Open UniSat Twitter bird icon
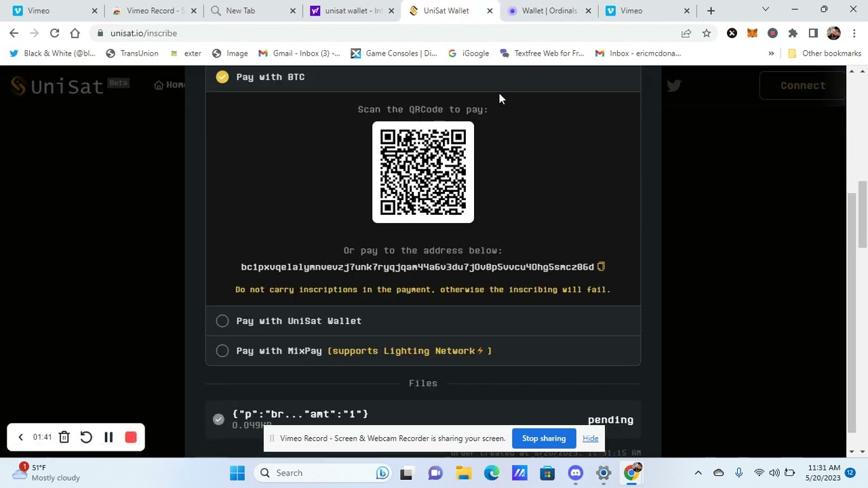Viewport: 868px width, 488px height. point(673,85)
